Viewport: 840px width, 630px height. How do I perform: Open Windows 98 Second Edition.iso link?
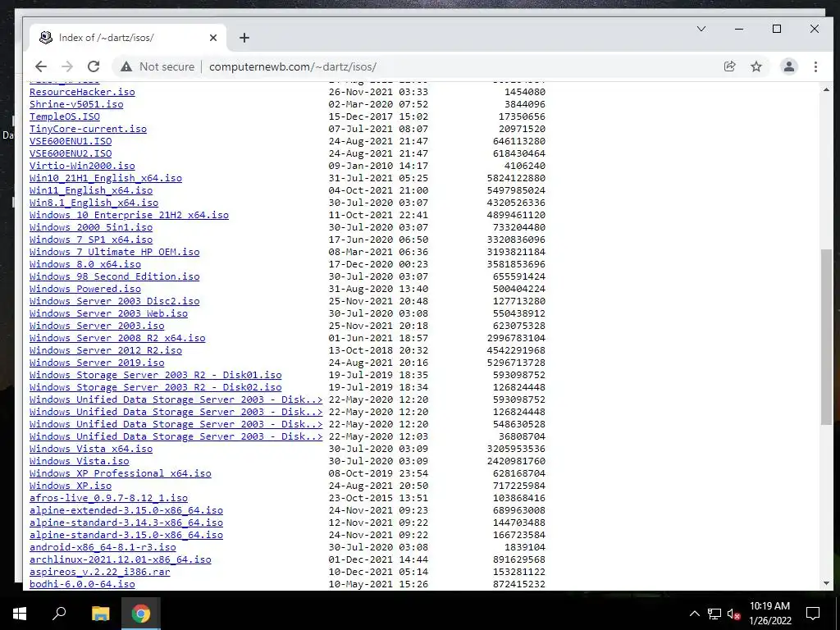[x=114, y=276]
